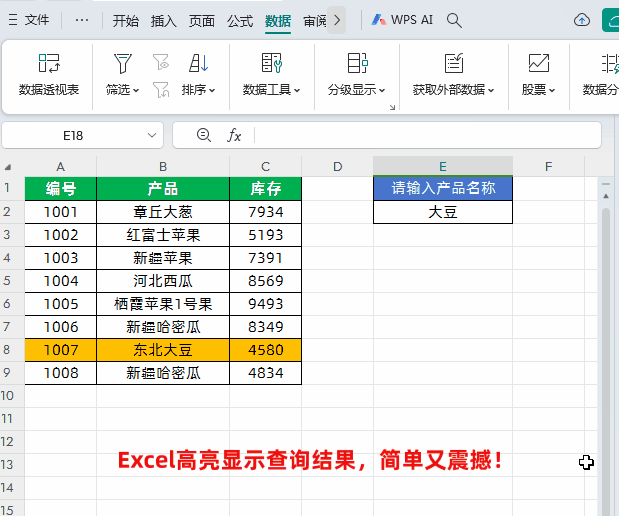Select column E header
619x516 pixels.
pyautogui.click(x=443, y=167)
